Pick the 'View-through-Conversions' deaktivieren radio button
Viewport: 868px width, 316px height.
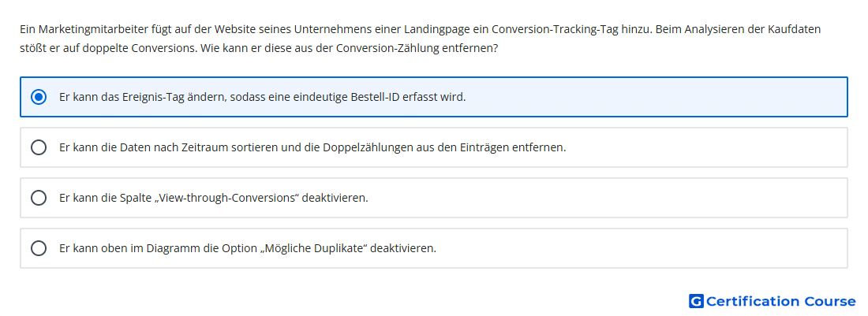point(39,198)
